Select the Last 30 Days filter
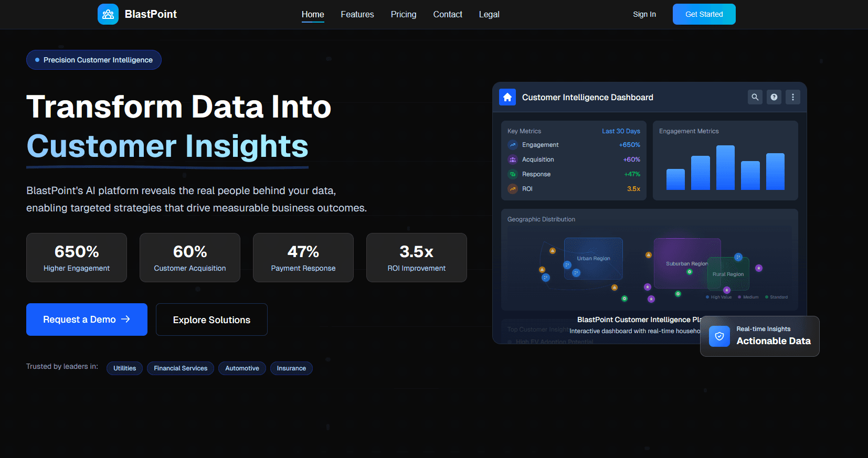This screenshot has height=458, width=868. click(x=620, y=131)
